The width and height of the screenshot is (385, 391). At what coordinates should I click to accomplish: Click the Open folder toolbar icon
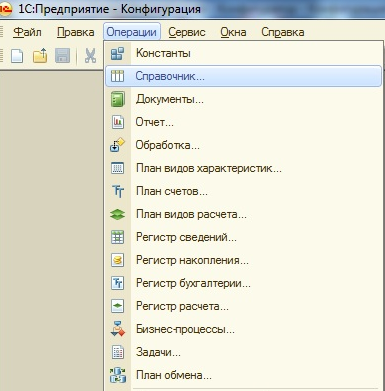[40, 56]
